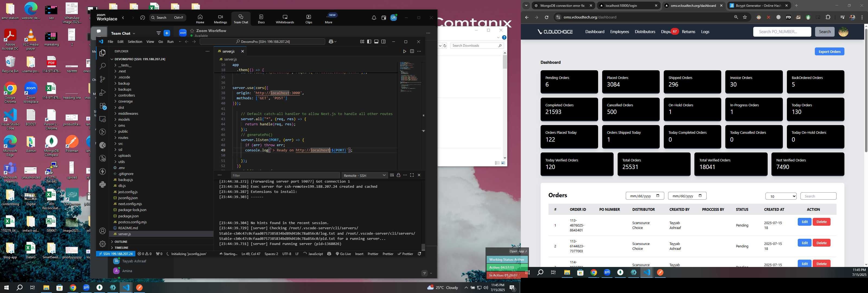Click the Export Orders button
The image size is (868, 293).
[x=829, y=52]
